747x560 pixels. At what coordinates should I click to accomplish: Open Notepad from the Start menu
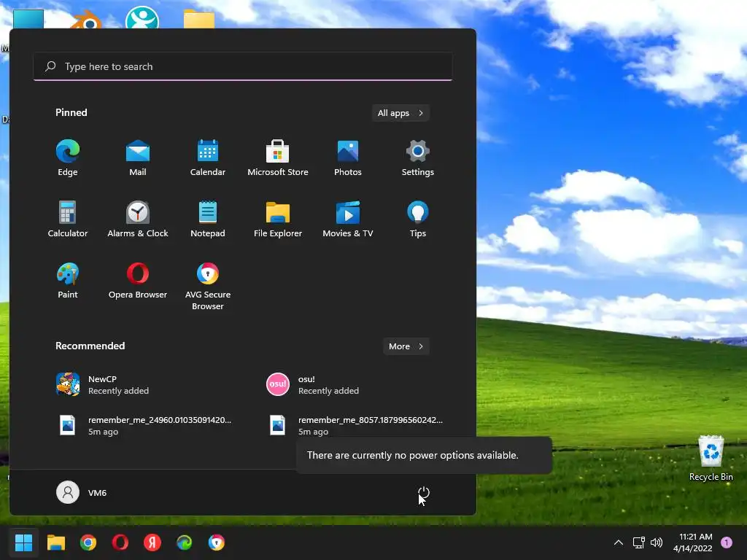pos(208,219)
